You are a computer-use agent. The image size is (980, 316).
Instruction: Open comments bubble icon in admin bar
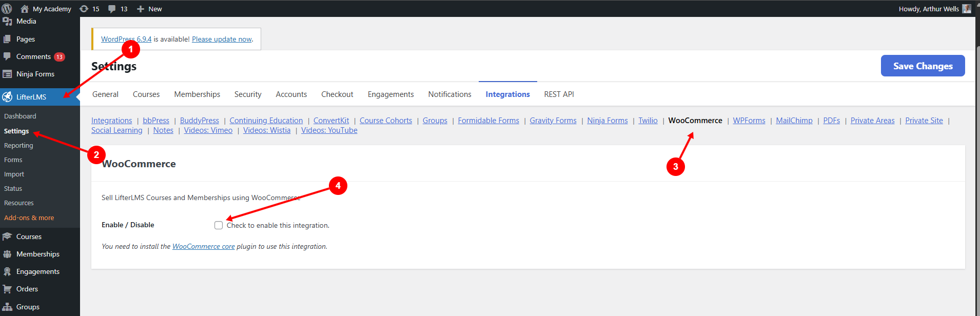[x=112, y=9]
